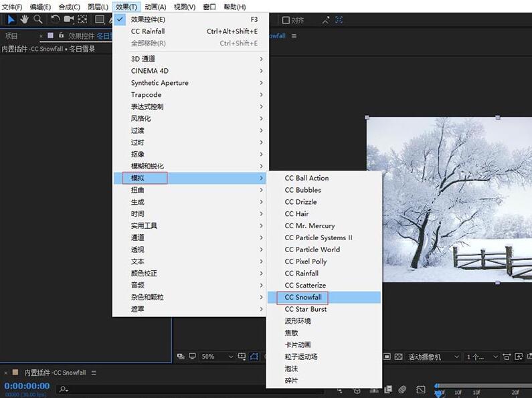Expand the CINEMA 4D submenu
Viewport: 532px width, 398px height.
pos(191,71)
